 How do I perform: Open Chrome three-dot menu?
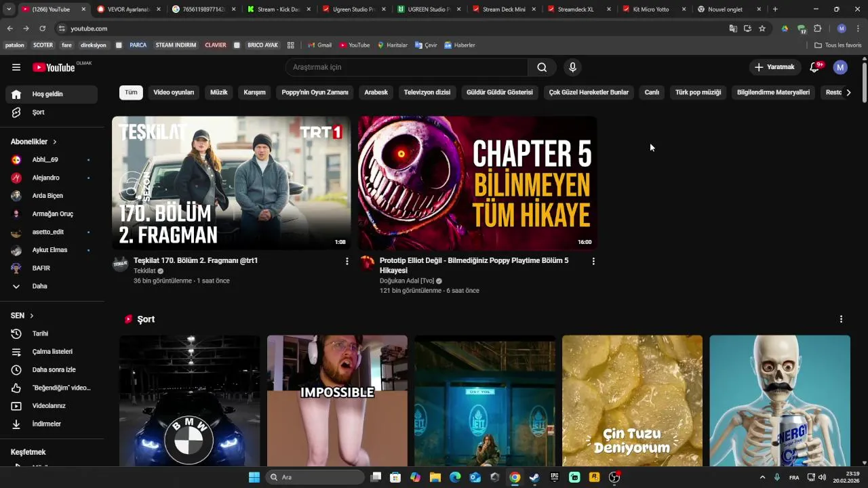point(859,28)
